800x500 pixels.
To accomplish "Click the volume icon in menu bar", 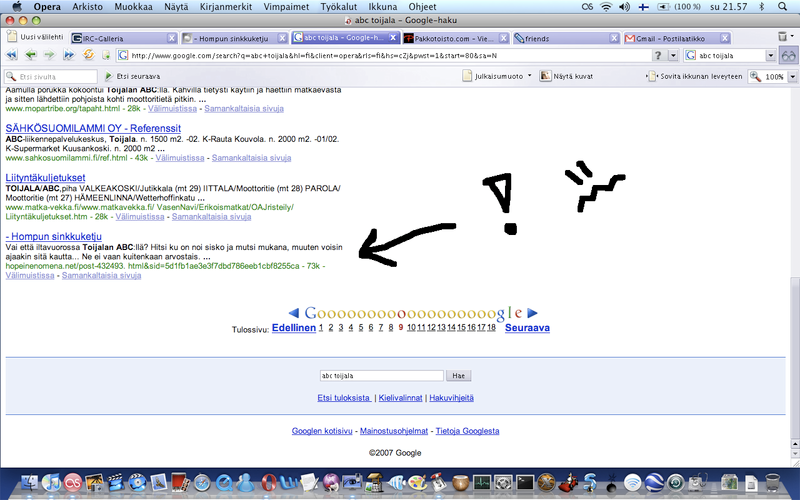I will click(x=624, y=7).
